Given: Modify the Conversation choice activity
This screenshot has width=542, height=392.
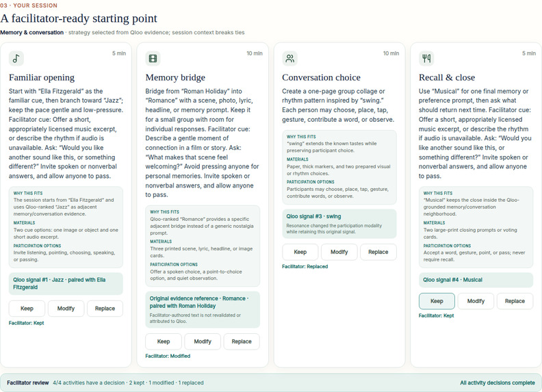Looking at the screenshot, I should pyautogui.click(x=339, y=252).
